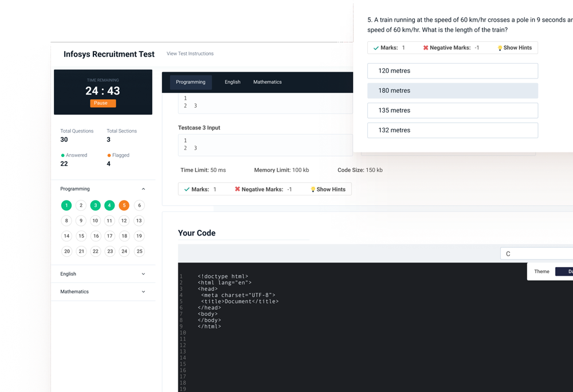Go to question 9
Viewport: 573px width, 392px height.
click(81, 221)
